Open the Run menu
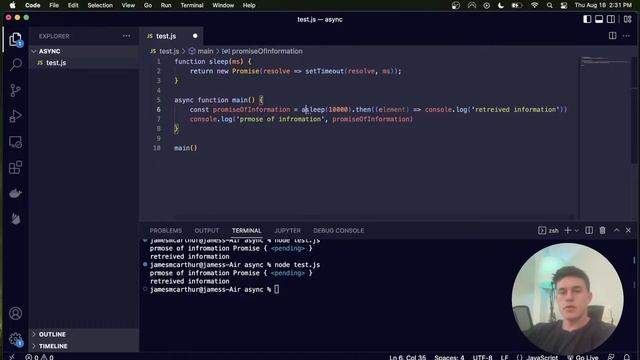The height and width of the screenshot is (360, 640). 166,5
